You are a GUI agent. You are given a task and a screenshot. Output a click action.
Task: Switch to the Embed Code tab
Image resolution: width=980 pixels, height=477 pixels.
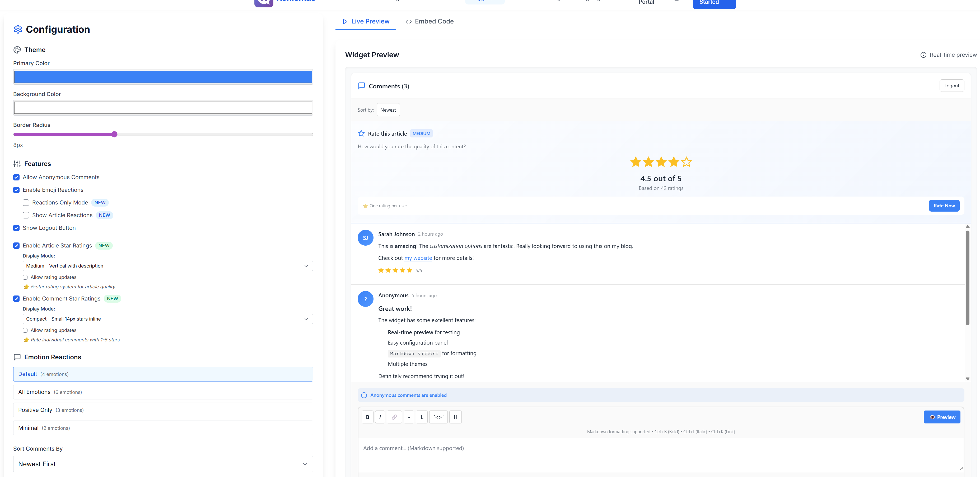[429, 21]
